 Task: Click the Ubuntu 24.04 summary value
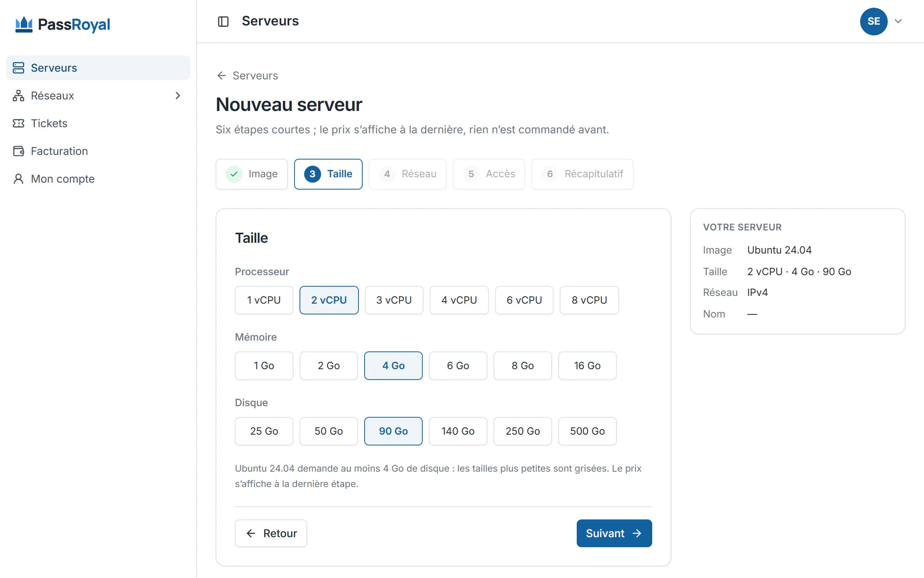pyautogui.click(x=779, y=250)
